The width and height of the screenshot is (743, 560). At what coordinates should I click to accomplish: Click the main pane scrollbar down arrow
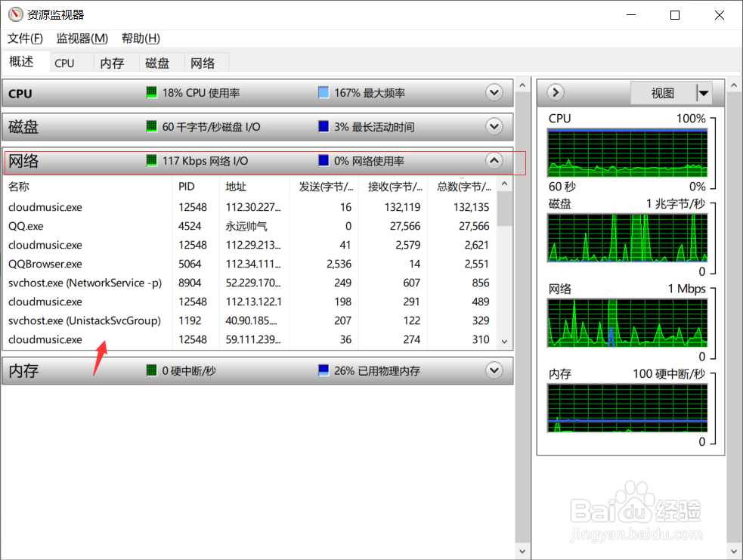(522, 552)
